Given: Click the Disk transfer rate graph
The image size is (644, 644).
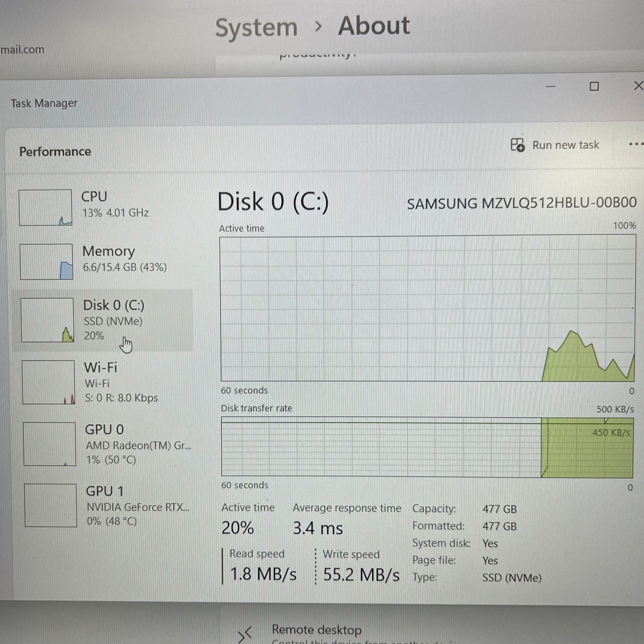Looking at the screenshot, I should click(427, 447).
